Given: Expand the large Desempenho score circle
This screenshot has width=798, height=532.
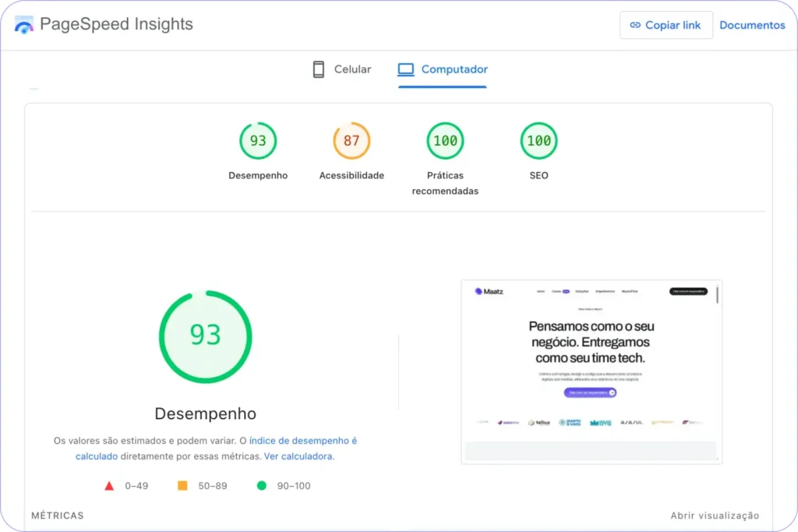Looking at the screenshot, I should point(205,336).
